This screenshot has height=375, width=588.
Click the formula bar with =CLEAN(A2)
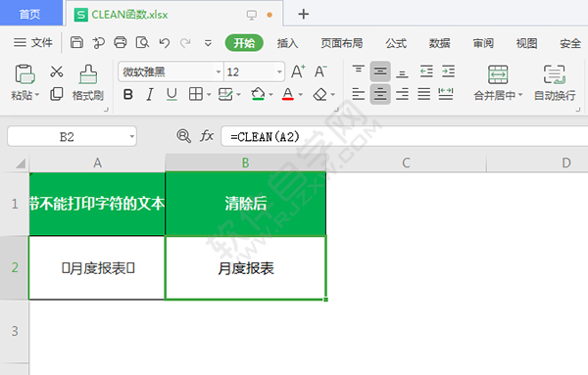click(x=404, y=136)
